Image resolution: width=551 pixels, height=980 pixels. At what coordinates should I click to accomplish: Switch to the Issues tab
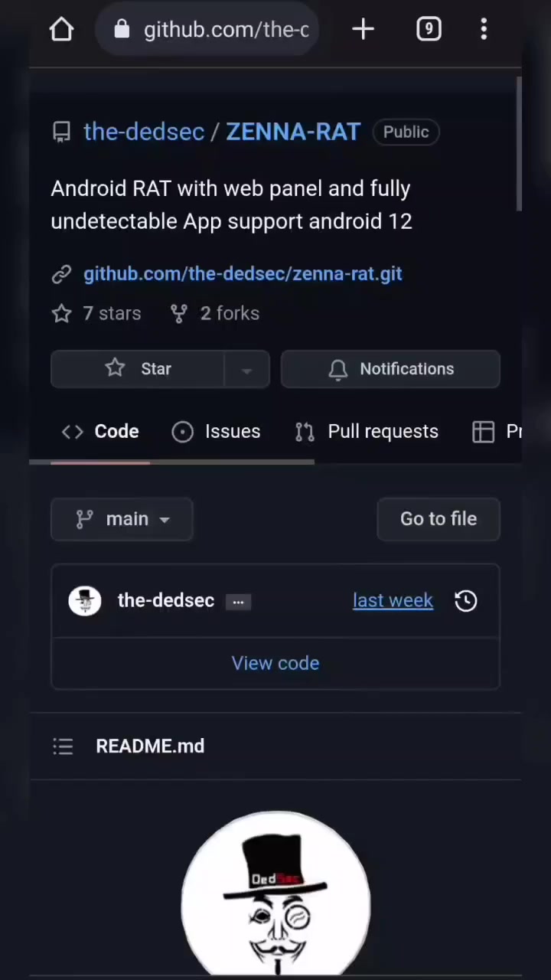[217, 432]
